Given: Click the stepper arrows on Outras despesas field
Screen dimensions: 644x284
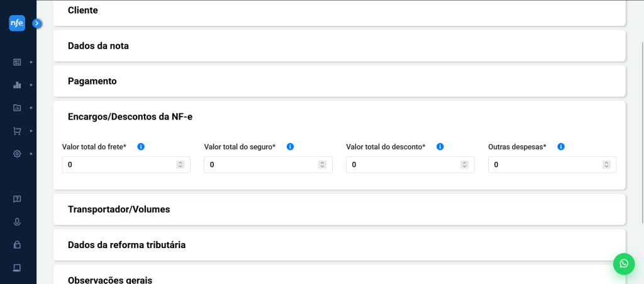Looking at the screenshot, I should (606, 165).
